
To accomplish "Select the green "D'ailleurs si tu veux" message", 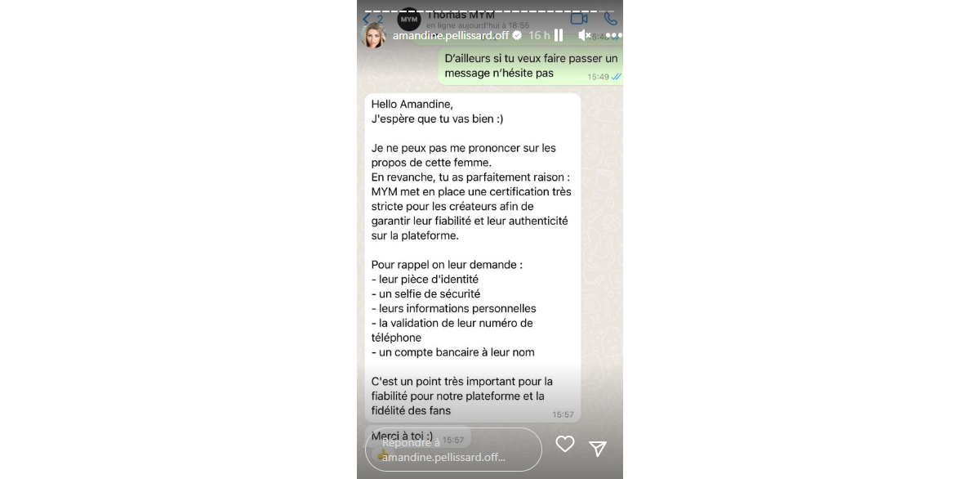I will click(531, 66).
